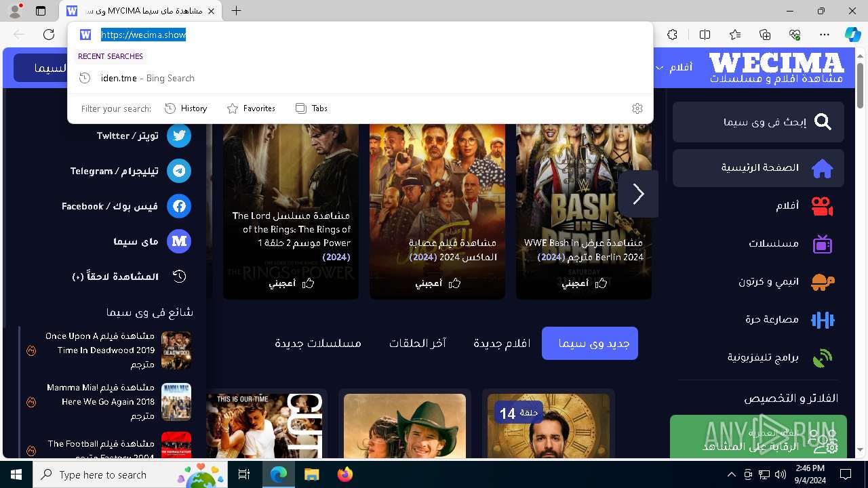Like the Rings of Power card
The width and height of the screenshot is (868, 488).
[x=291, y=283]
